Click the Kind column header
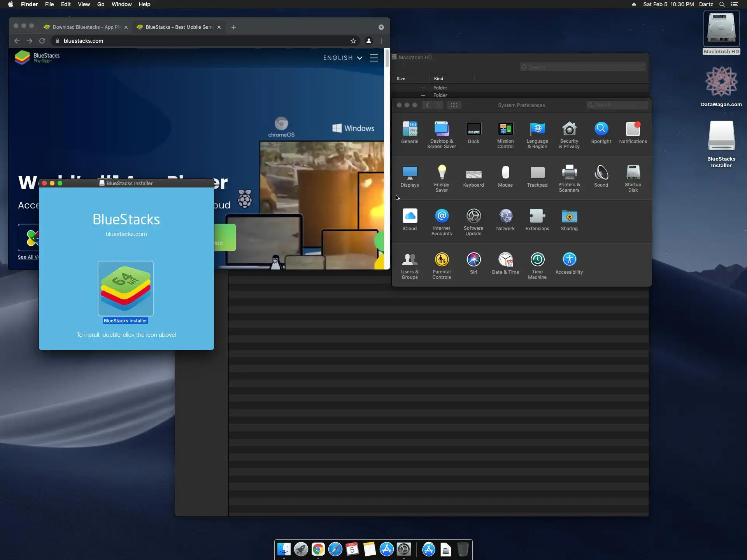The height and width of the screenshot is (560, 747). 439,79
